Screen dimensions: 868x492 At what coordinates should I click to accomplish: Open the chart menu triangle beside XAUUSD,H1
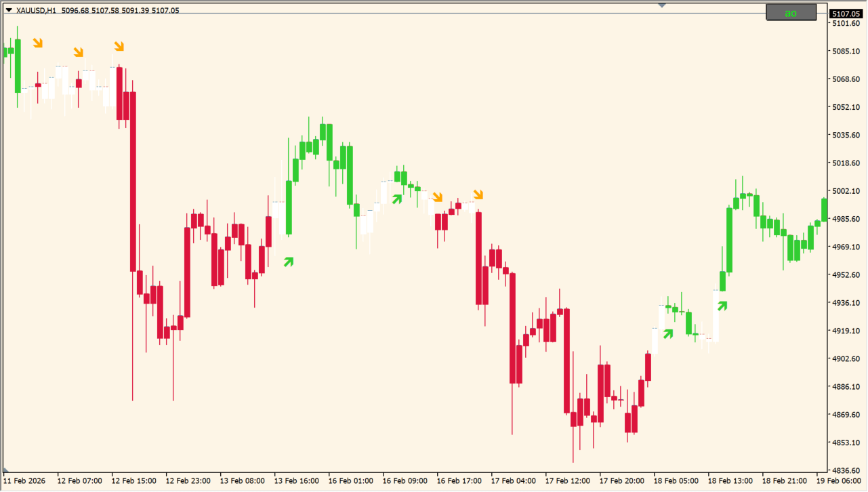pos(8,10)
